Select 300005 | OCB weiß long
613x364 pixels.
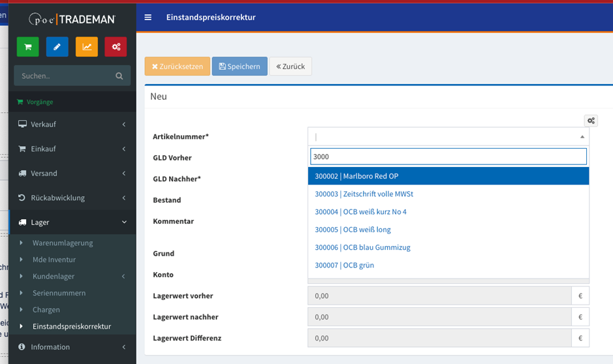(448, 230)
